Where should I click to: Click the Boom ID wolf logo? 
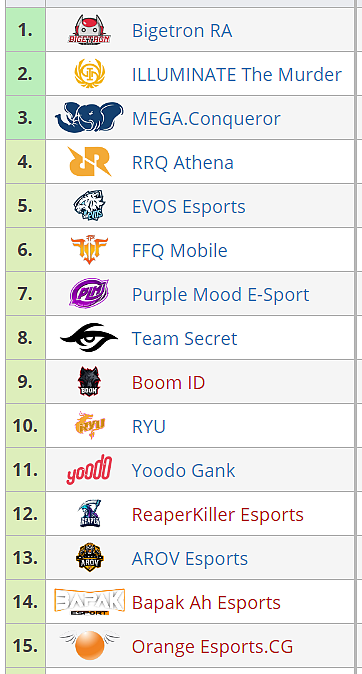89,382
